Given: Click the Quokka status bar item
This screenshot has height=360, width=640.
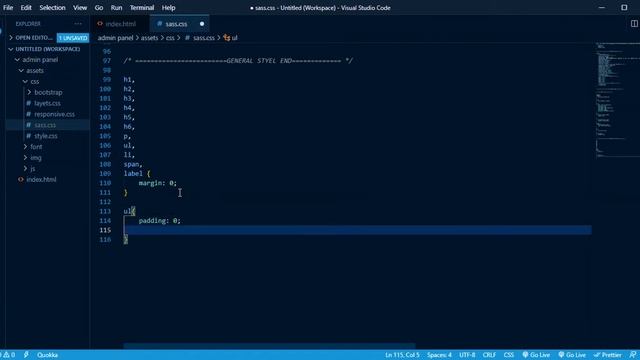Looking at the screenshot, I should (x=47, y=355).
